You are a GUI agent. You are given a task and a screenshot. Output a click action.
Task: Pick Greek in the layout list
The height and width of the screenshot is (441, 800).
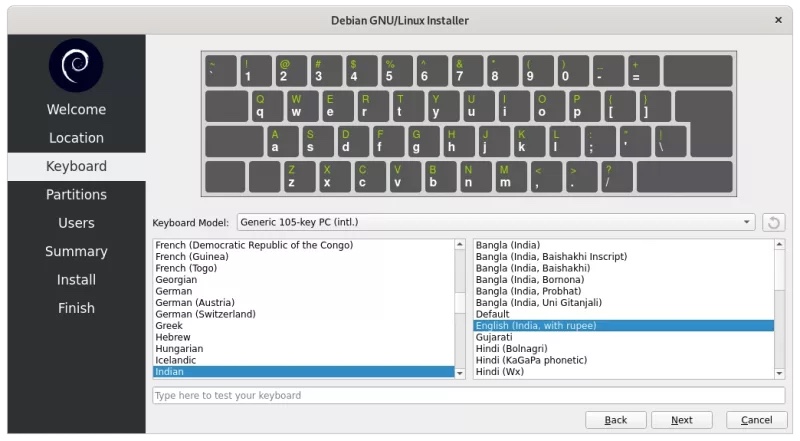pyautogui.click(x=169, y=326)
